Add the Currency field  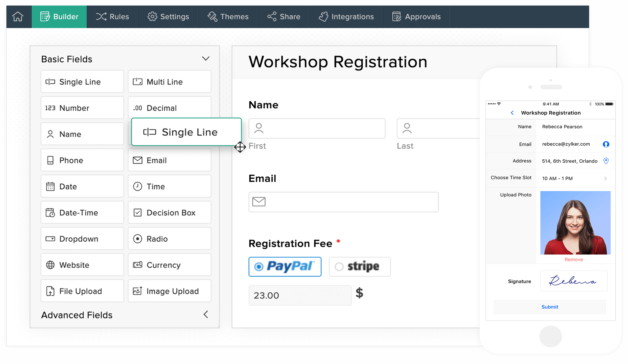(x=169, y=265)
